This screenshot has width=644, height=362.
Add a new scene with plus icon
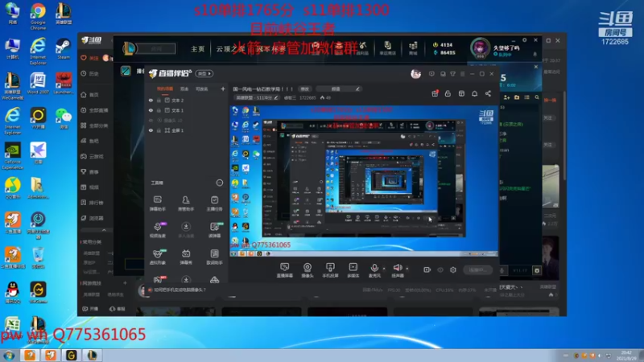pos(223,88)
